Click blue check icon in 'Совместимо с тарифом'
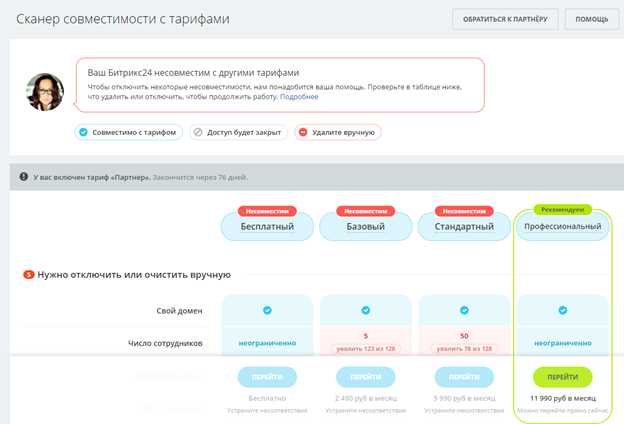The image size is (624, 424). click(x=83, y=132)
